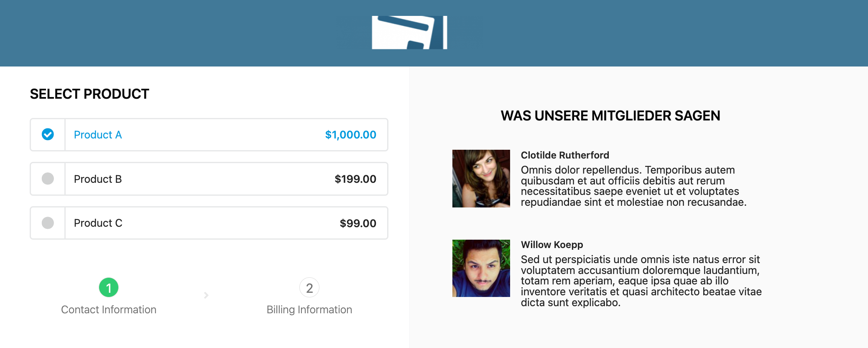Open the Contact Information step tab
The width and height of the screenshot is (868, 348).
[109, 310]
